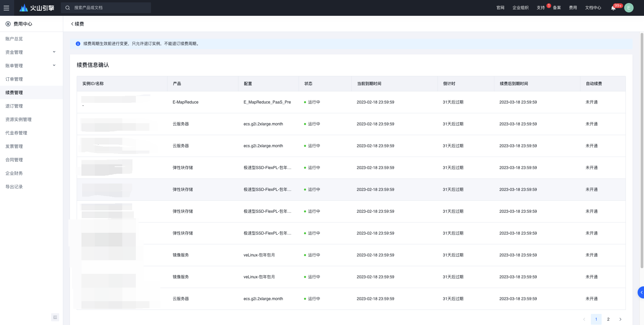Click 文档中心 in top navigation

593,8
